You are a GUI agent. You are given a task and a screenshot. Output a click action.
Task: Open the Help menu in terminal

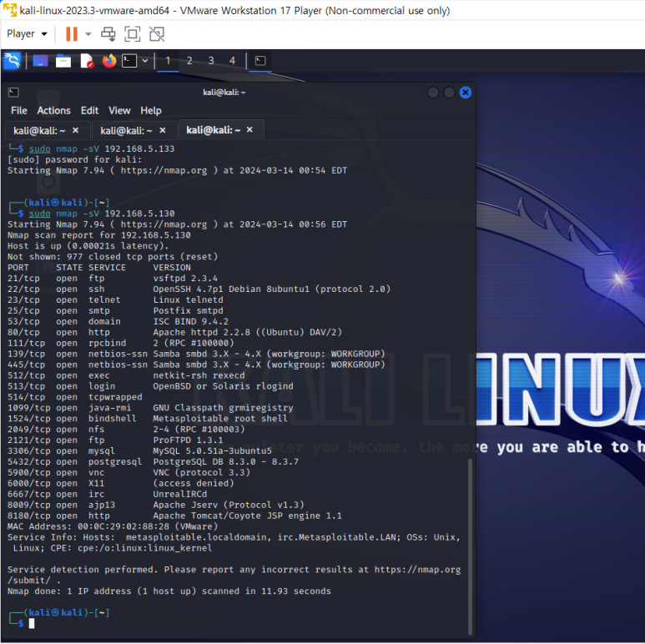151,111
